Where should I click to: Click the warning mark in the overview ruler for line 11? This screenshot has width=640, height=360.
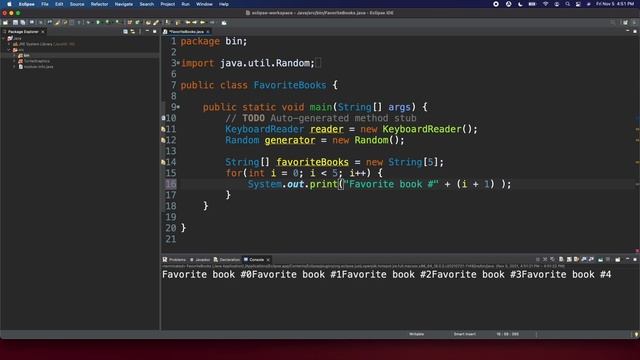pyautogui.click(x=637, y=129)
